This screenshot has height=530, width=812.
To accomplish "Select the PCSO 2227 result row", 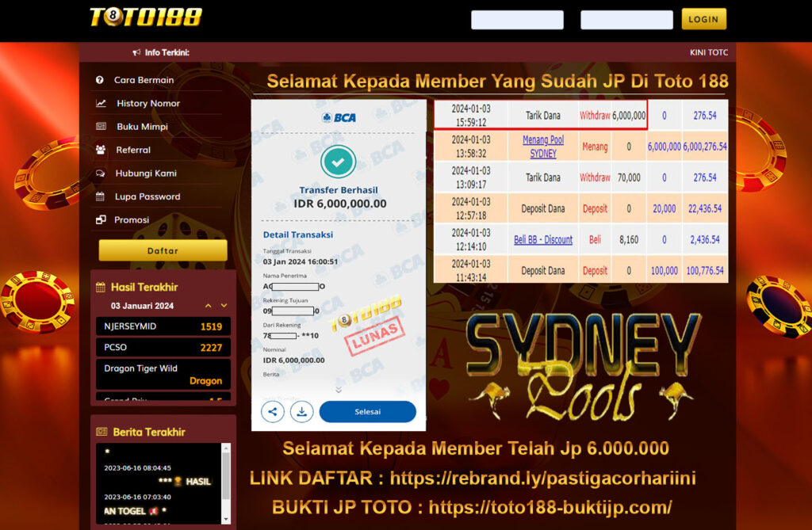I will coord(163,347).
